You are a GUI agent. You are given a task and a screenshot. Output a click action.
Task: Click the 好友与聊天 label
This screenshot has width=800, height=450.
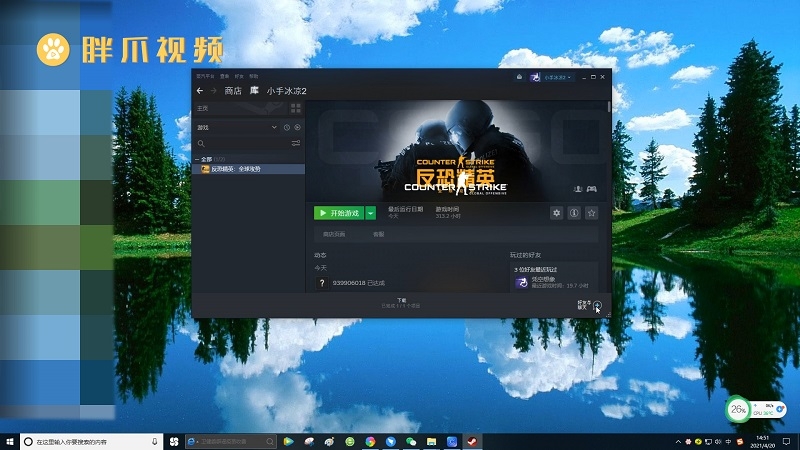584,305
